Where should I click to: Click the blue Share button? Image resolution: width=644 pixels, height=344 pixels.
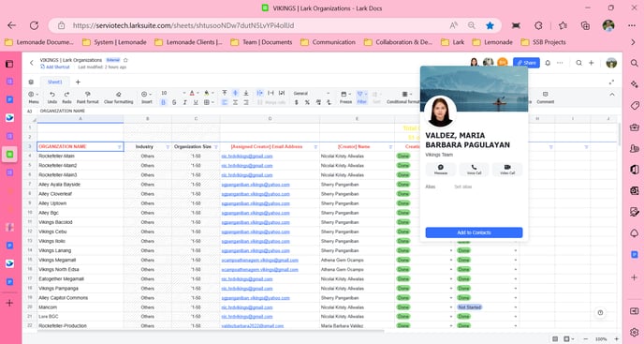[526, 63]
